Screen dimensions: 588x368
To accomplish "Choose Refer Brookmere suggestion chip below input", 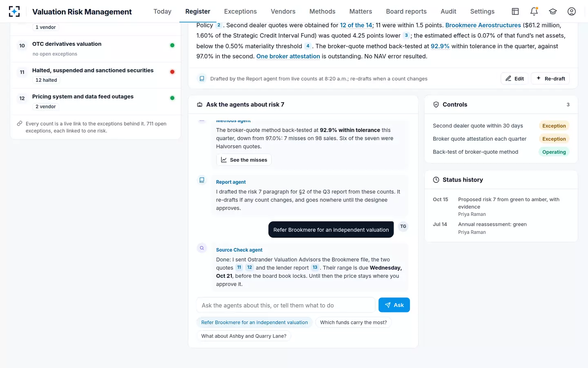I will tap(254, 322).
